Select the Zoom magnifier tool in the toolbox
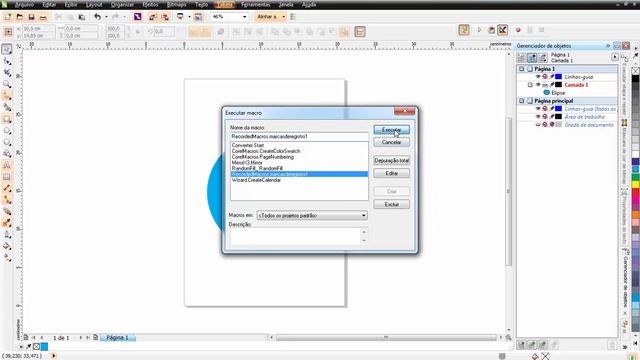This screenshot has width=640, height=360. tap(7, 84)
